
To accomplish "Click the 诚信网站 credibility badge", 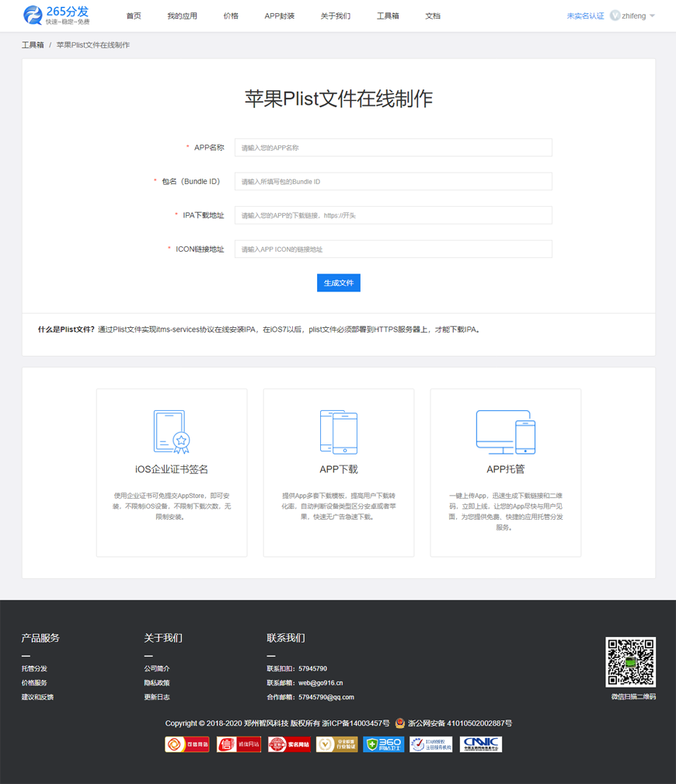I will (239, 744).
